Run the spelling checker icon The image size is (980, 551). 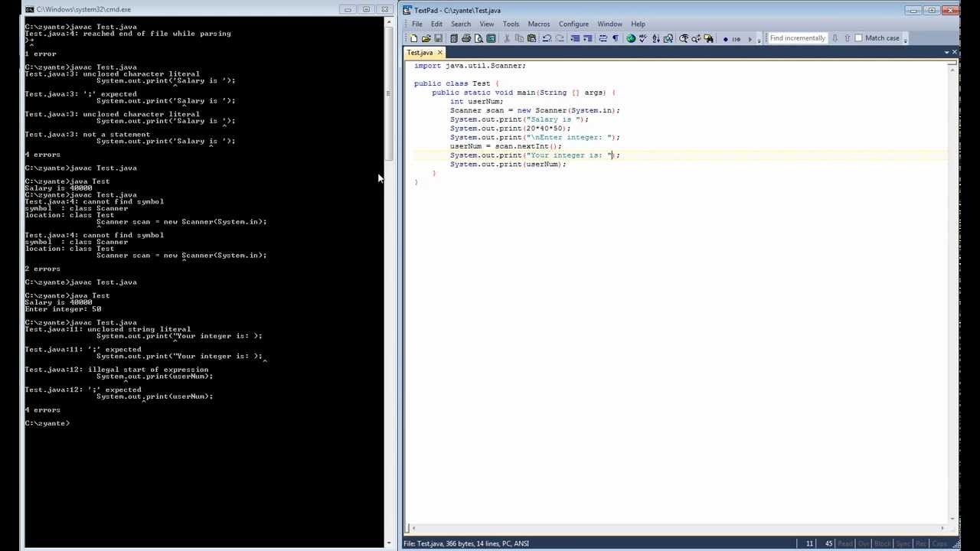tap(643, 38)
